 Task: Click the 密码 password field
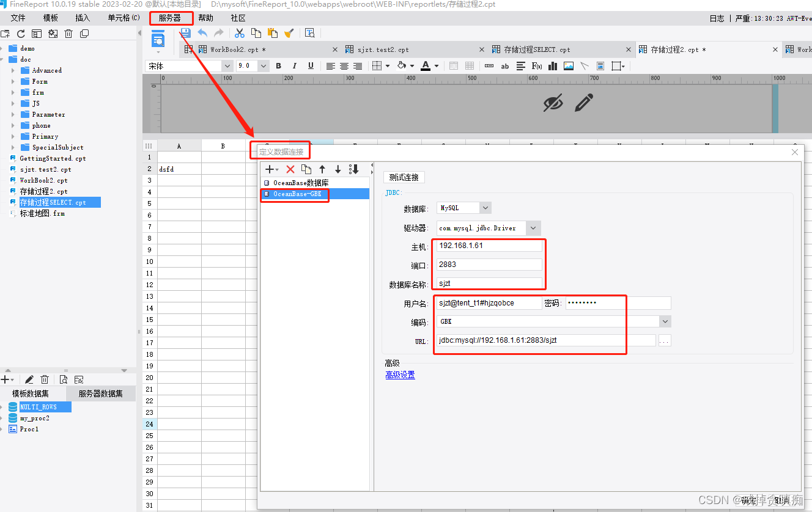point(618,303)
